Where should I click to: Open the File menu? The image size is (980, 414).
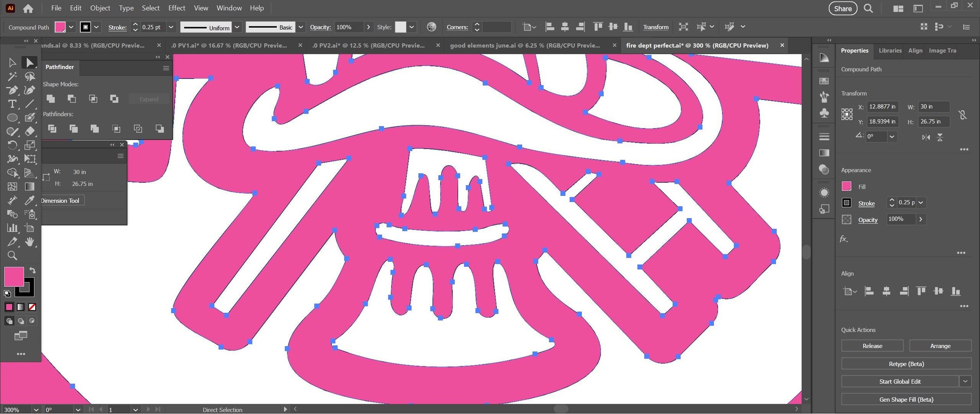point(56,8)
